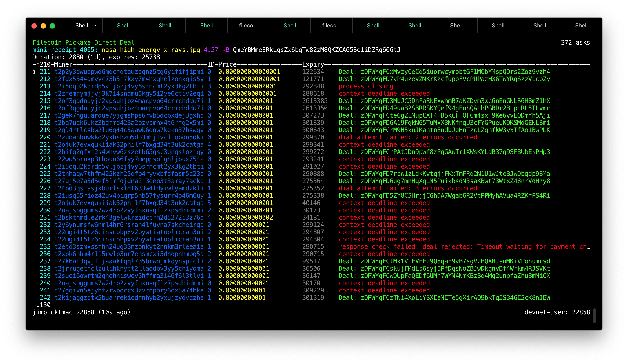Image resolution: width=628 pixels, height=364 pixels.
Task: Select miner row 213 with process closing
Action: (129, 87)
